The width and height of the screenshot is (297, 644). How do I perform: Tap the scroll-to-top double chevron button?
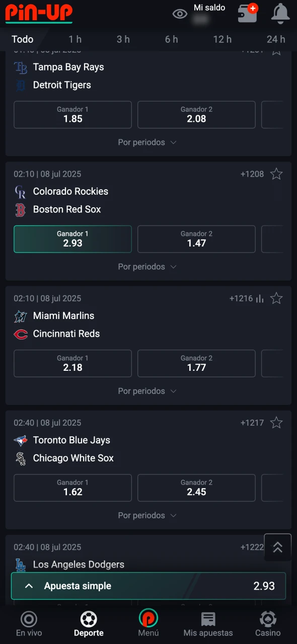tap(278, 547)
